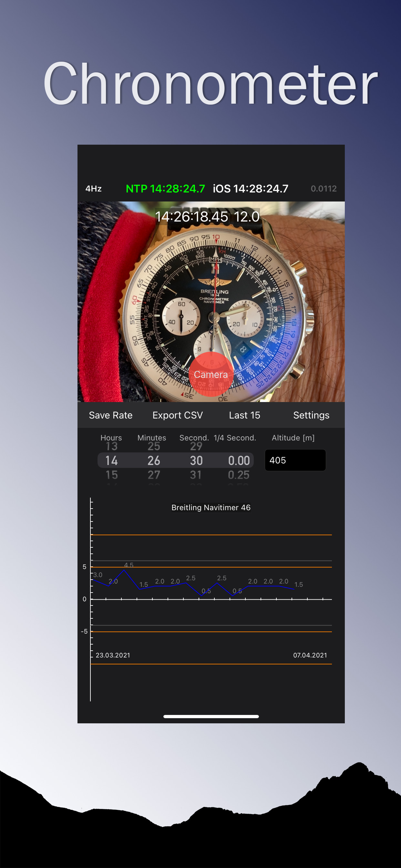Image resolution: width=401 pixels, height=868 pixels.
Task: Tap the selected quarter-second value 0.00
Action: click(239, 460)
